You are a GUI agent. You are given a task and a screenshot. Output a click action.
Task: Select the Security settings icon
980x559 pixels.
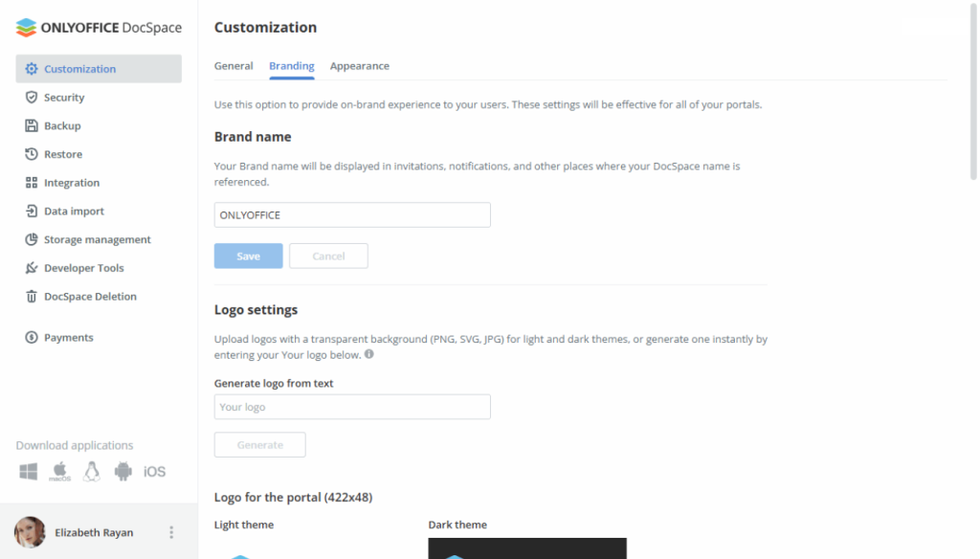click(x=31, y=97)
